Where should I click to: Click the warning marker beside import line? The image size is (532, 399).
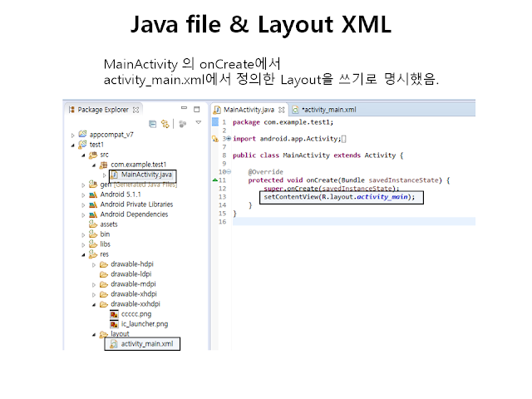coord(215,139)
